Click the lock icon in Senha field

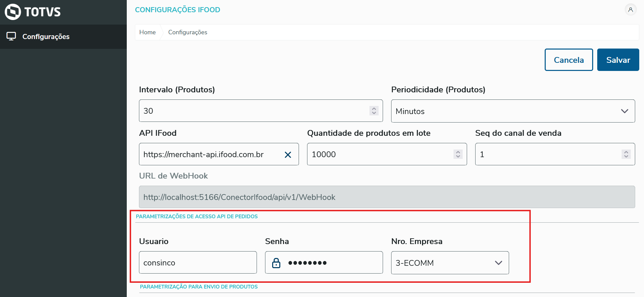(x=276, y=263)
